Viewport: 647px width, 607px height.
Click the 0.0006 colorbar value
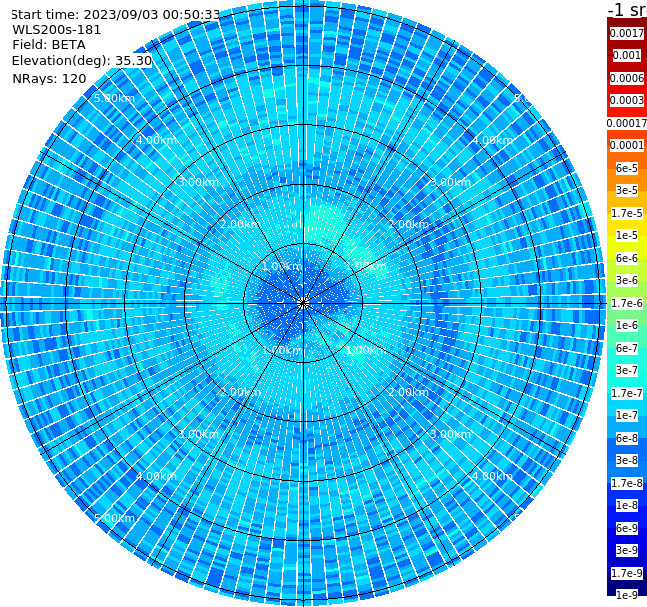[x=627, y=78]
